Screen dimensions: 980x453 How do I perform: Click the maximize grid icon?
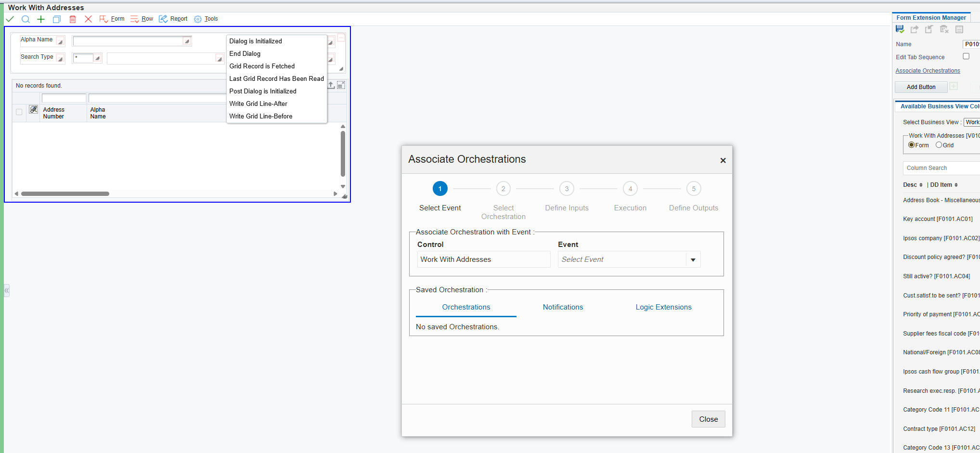(x=341, y=85)
